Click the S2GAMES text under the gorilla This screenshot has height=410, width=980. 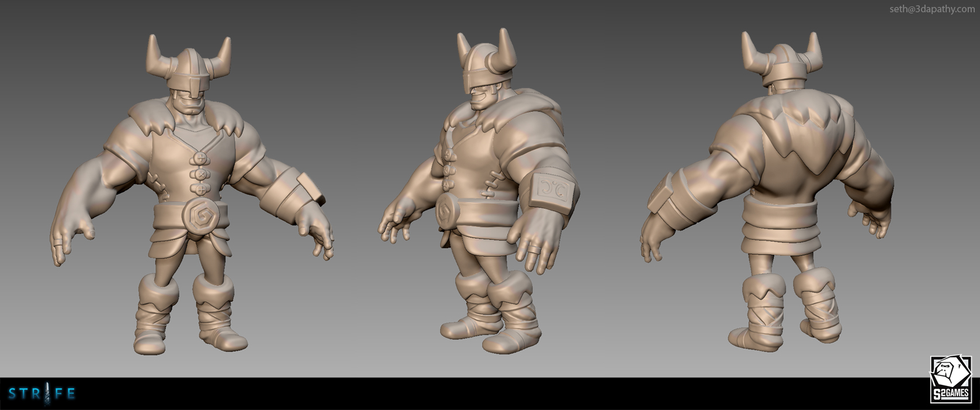(x=951, y=394)
